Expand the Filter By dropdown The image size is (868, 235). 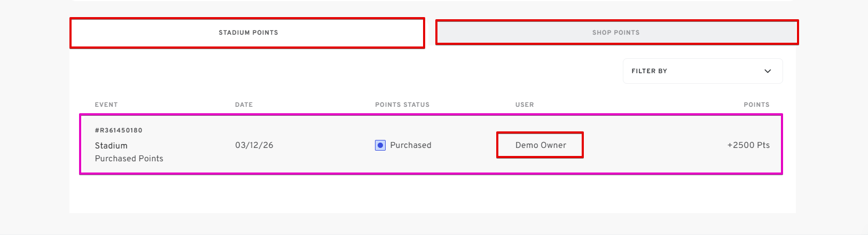[702, 71]
